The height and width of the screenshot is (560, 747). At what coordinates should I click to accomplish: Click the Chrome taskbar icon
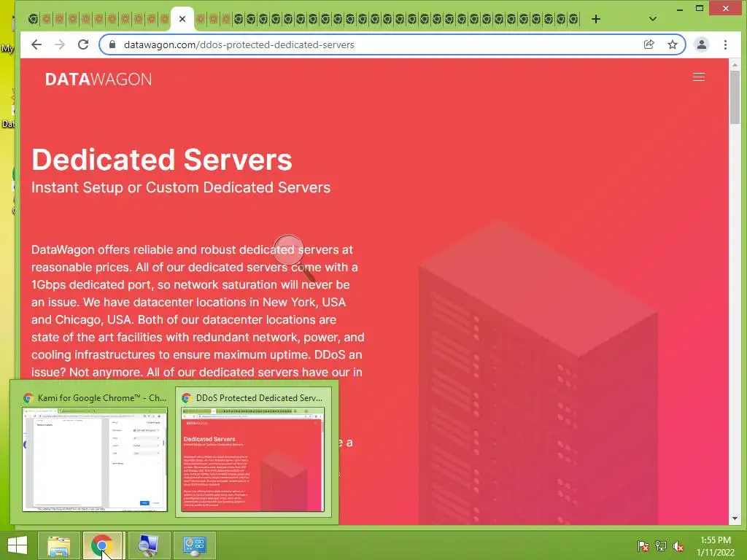tap(103, 545)
